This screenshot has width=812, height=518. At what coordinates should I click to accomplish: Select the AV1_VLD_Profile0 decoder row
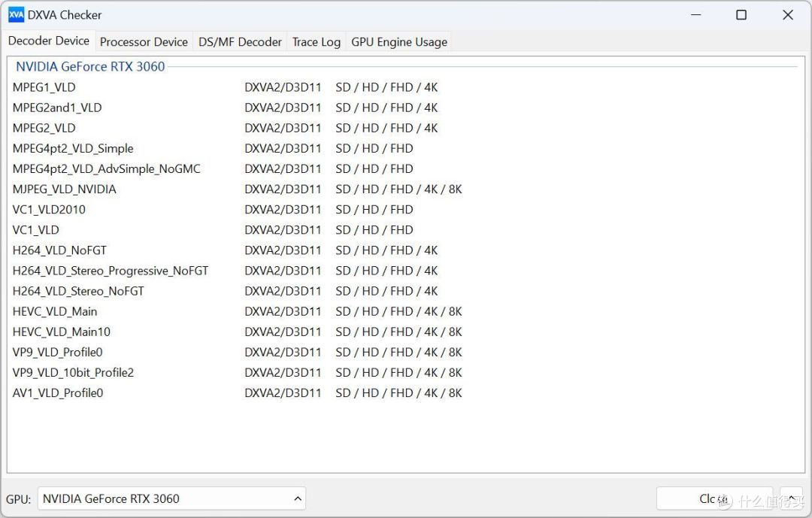[58, 393]
